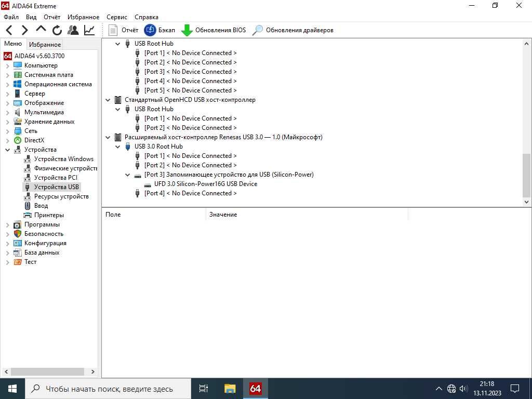
Task: Select UFD 3.0 Silicon-Power16G USB Device
Action: coord(206,184)
